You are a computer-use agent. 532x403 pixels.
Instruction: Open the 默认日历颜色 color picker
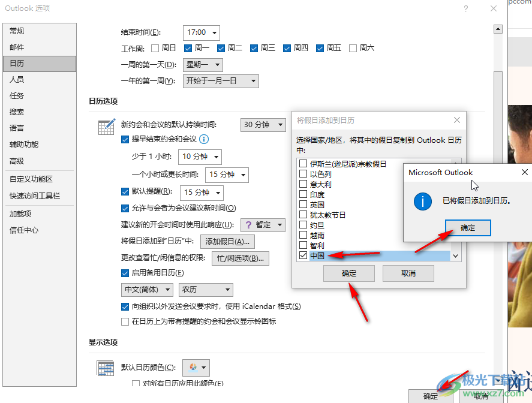click(x=196, y=368)
